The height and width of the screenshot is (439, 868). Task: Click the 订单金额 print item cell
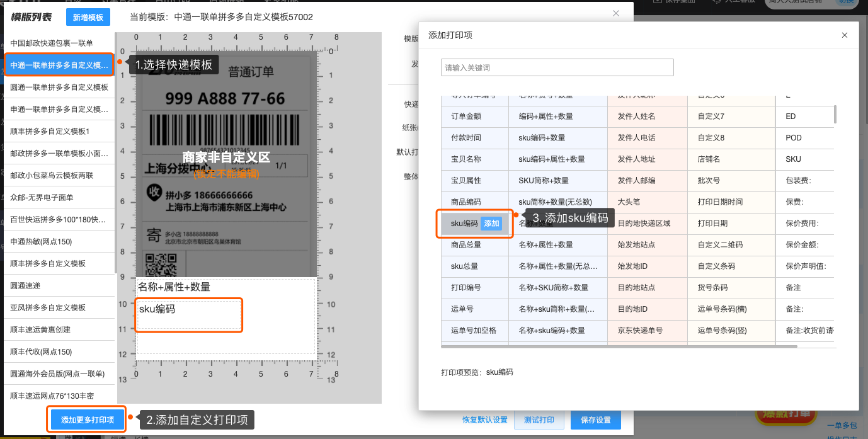tap(466, 117)
